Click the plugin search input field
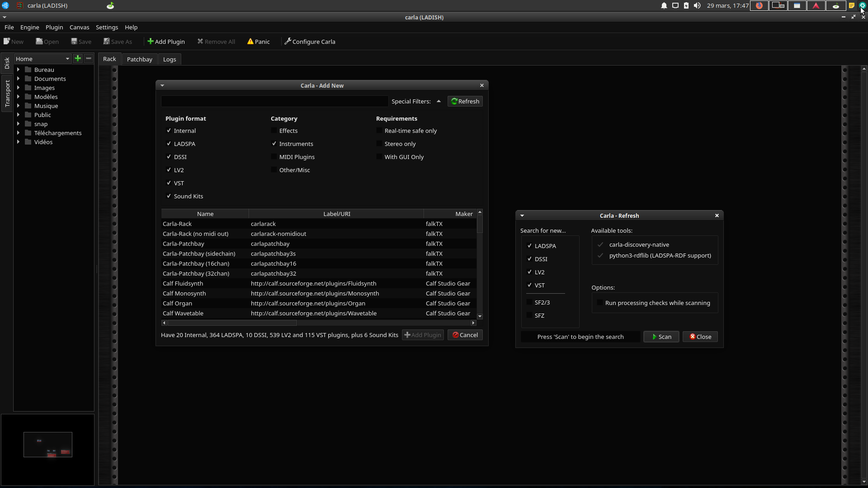Image resolution: width=868 pixels, height=488 pixels. tap(274, 101)
